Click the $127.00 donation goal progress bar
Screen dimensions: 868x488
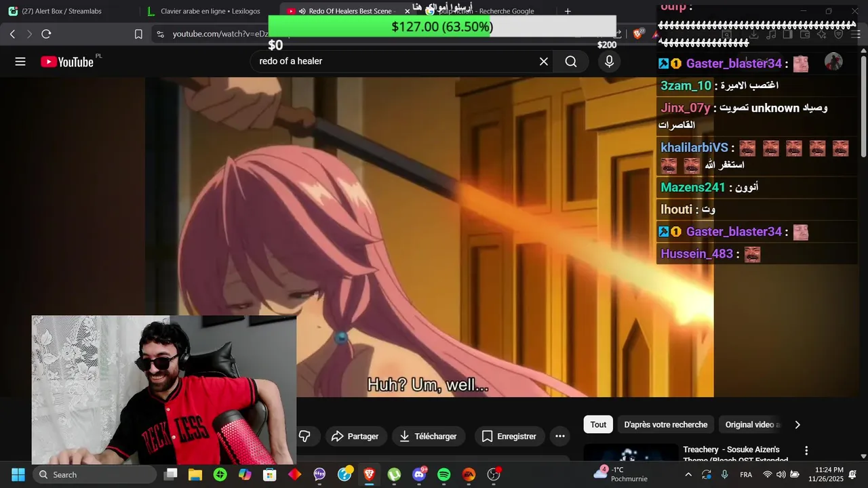442,26
